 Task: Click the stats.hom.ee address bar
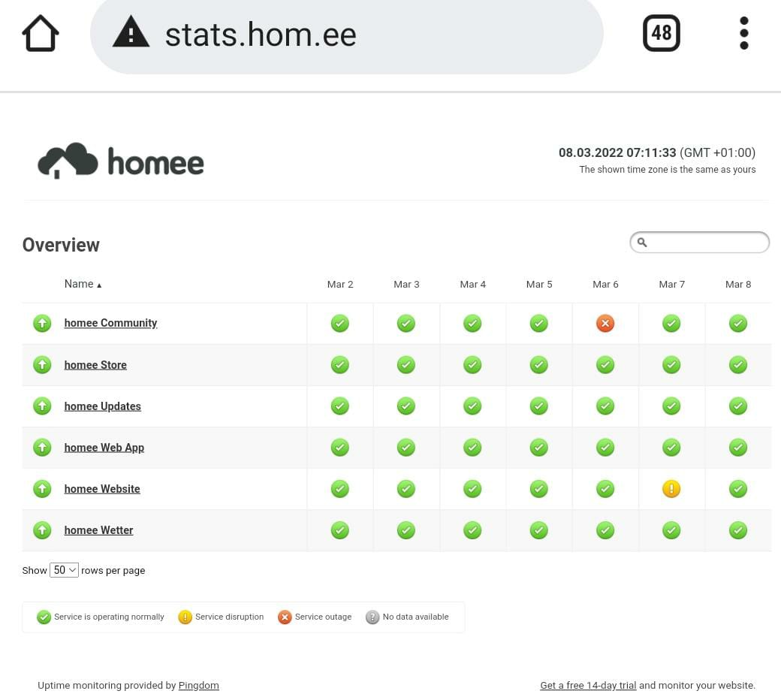pos(347,35)
